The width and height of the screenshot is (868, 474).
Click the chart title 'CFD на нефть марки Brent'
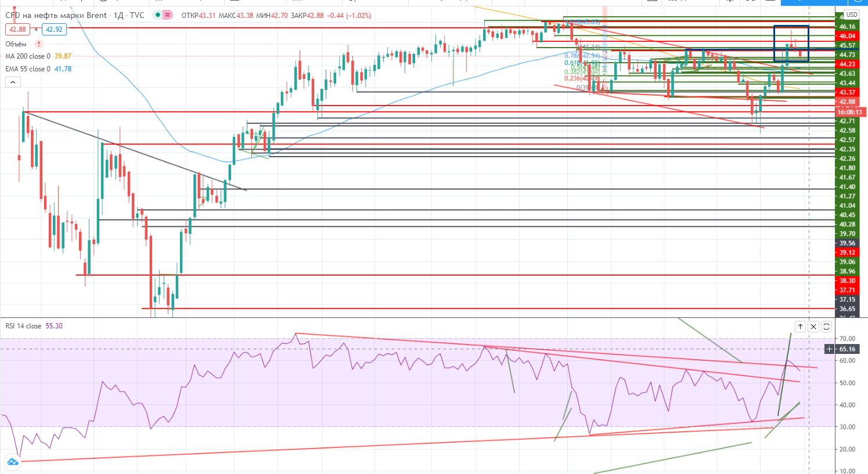pos(56,15)
